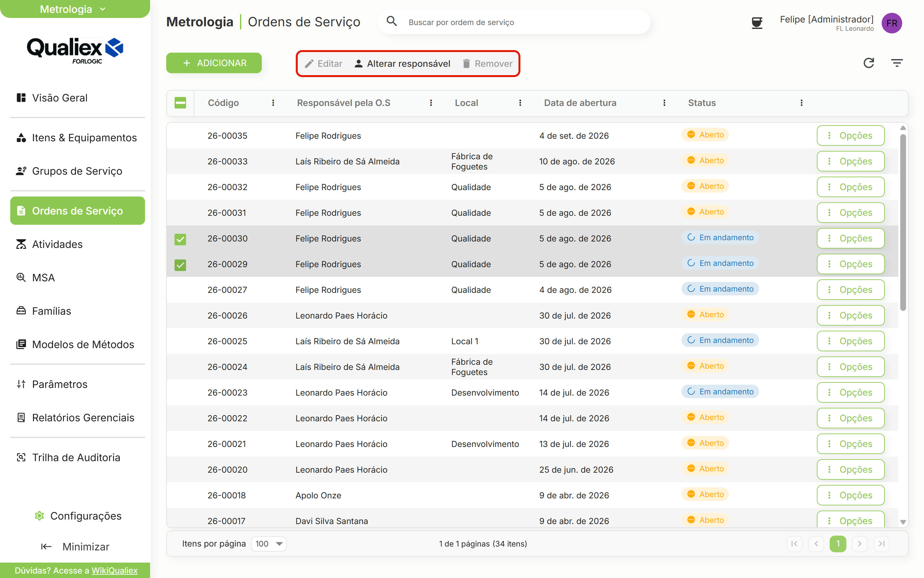This screenshot has height=578, width=924.
Task: Minimizar the sidebar
Action: coord(75,547)
